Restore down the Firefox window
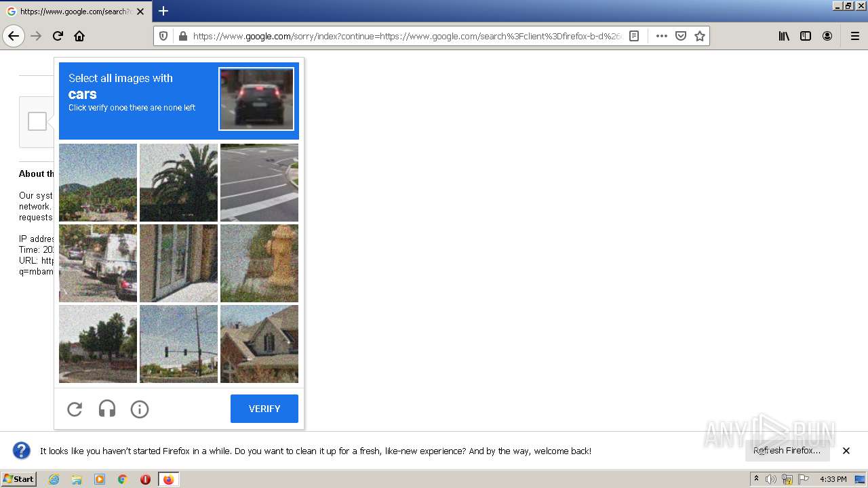This screenshot has height=488, width=868. pos(848,5)
